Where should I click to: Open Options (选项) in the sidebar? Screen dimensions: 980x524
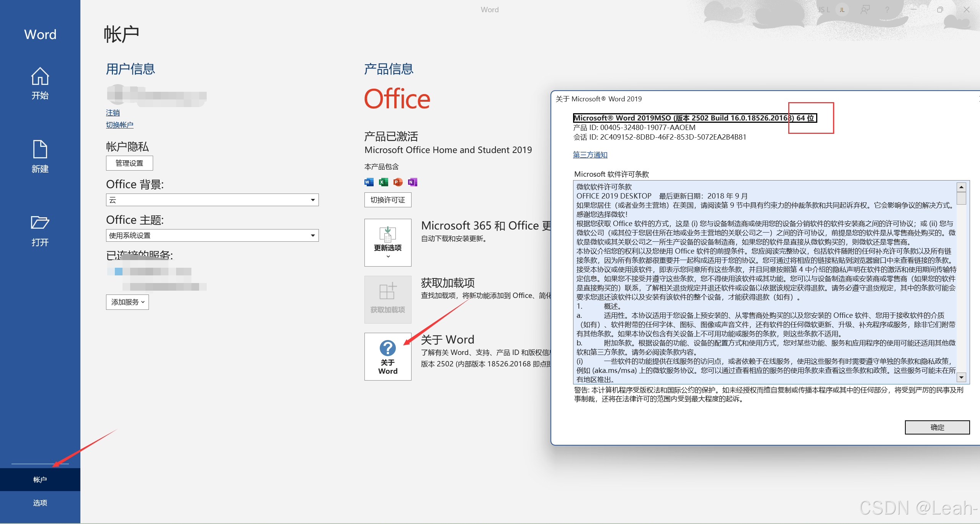[40, 503]
